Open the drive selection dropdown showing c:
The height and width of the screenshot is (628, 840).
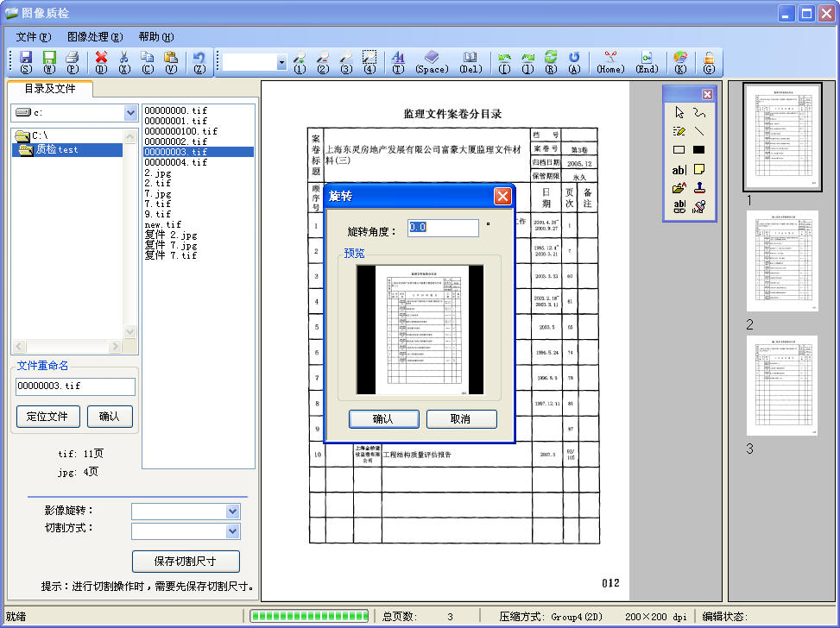point(130,113)
